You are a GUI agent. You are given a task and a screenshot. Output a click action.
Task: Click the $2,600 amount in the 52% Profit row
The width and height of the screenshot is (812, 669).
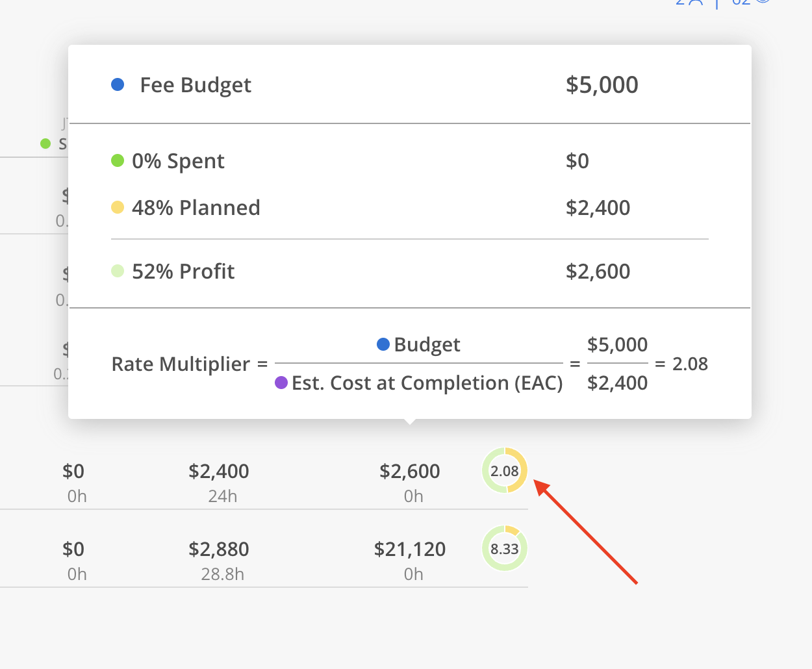[x=598, y=271]
